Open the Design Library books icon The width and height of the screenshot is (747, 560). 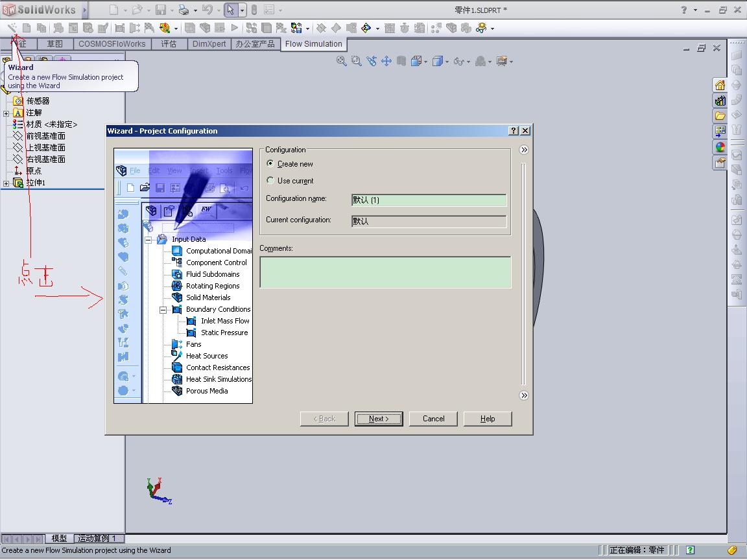pyautogui.click(x=720, y=100)
